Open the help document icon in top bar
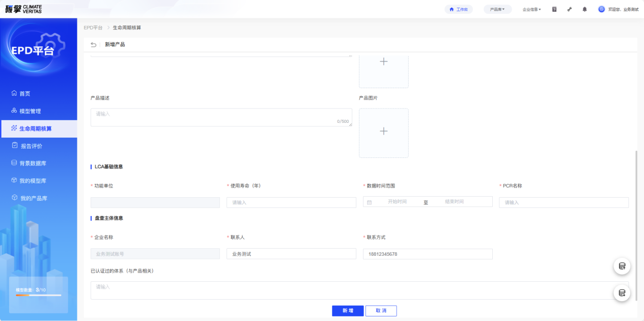This screenshot has width=644, height=321. 554,9
